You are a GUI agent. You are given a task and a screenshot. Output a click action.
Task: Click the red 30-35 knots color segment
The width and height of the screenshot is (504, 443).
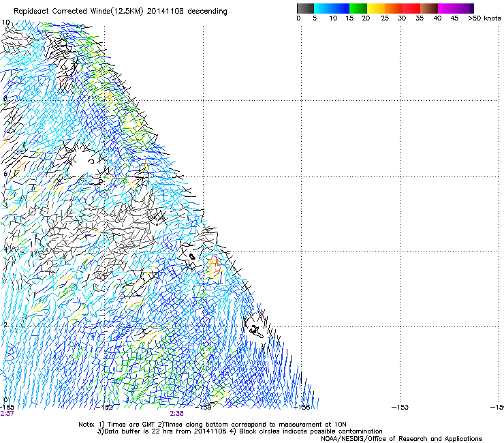(411, 8)
